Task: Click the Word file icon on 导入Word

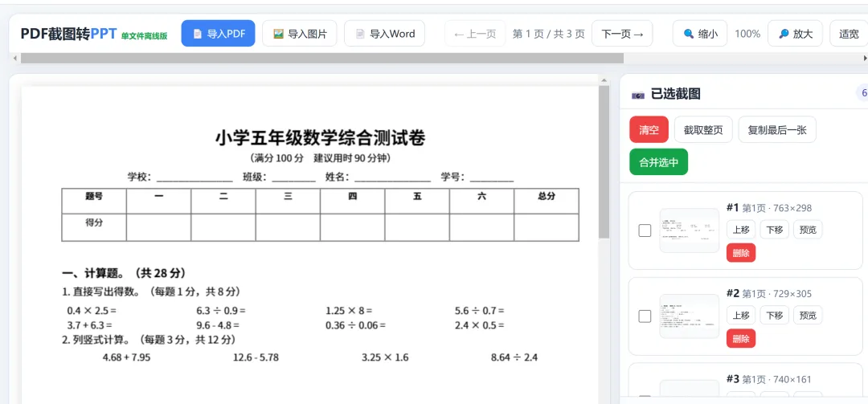Action: coord(360,34)
